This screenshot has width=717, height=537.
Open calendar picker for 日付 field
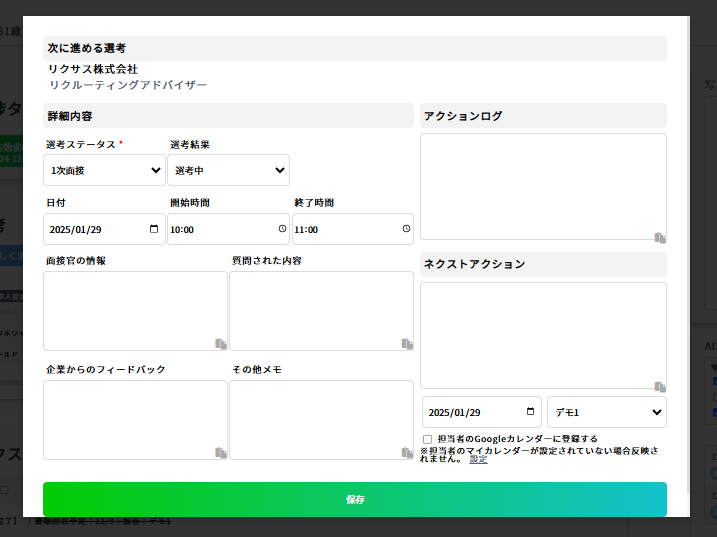point(153,229)
